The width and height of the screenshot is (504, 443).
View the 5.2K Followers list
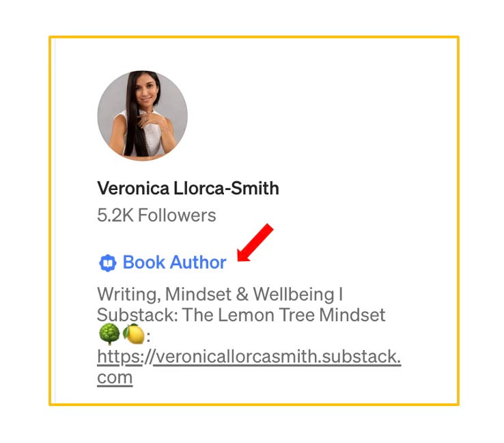[x=156, y=215]
